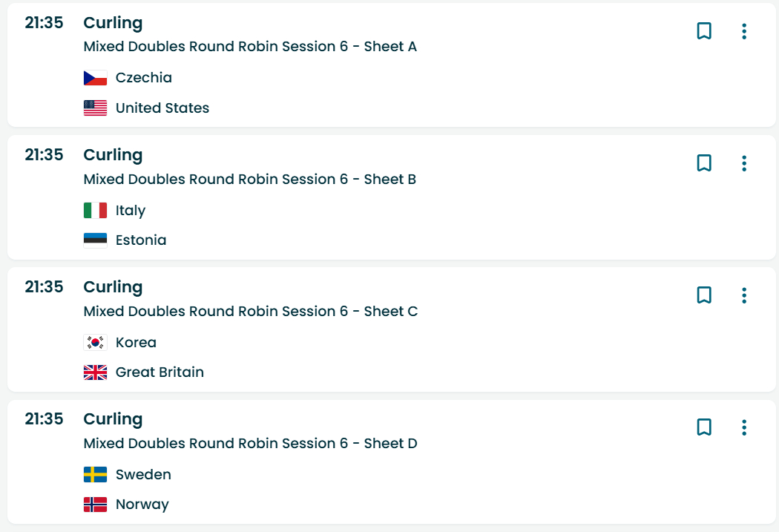Click the Estonia flag icon
This screenshot has height=532, width=779.
pos(95,240)
